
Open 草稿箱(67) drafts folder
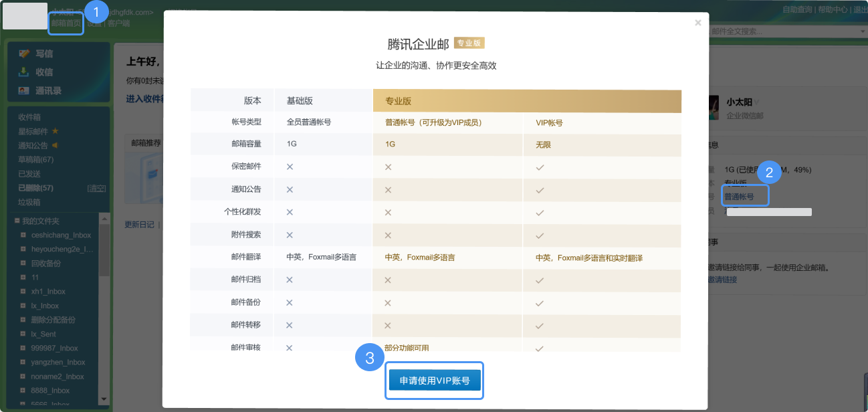click(36, 160)
